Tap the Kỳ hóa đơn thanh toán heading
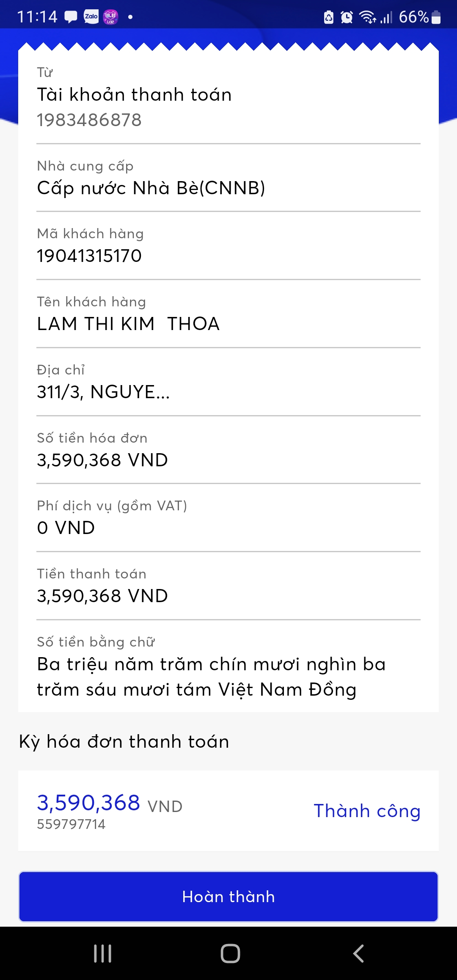The width and height of the screenshot is (457, 980). point(124,742)
